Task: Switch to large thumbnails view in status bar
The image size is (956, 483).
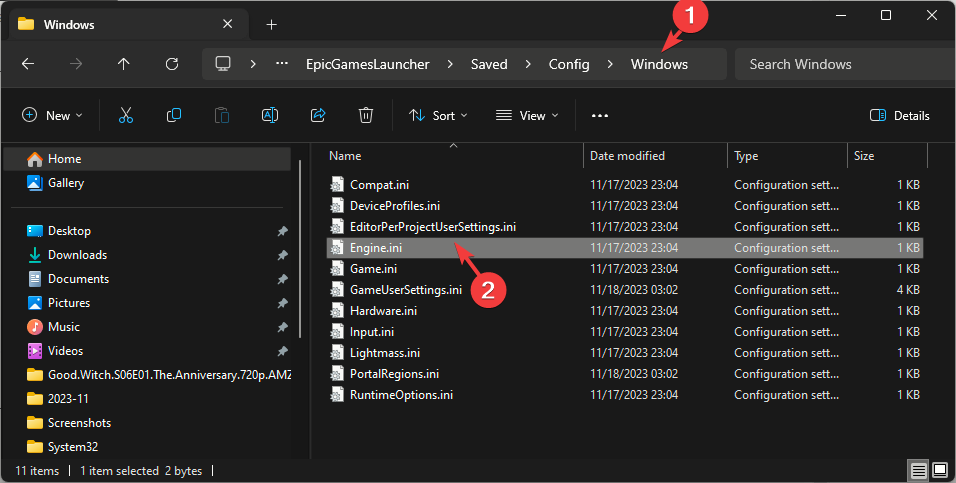Action: click(x=940, y=469)
